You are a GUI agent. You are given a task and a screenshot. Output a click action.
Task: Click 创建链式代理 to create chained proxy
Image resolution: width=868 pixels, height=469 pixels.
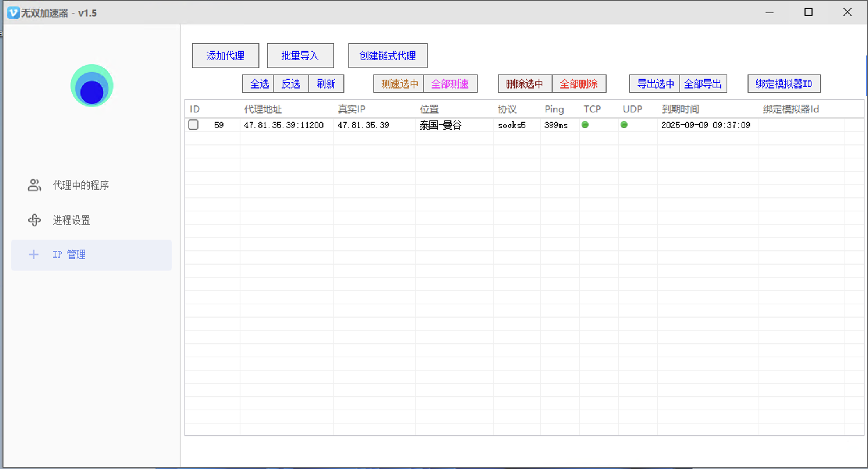pyautogui.click(x=387, y=55)
